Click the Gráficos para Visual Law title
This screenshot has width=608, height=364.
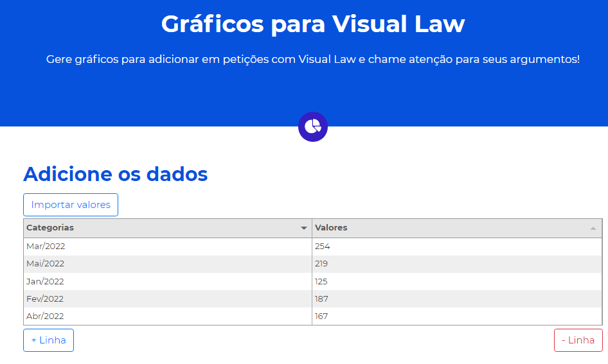click(313, 24)
